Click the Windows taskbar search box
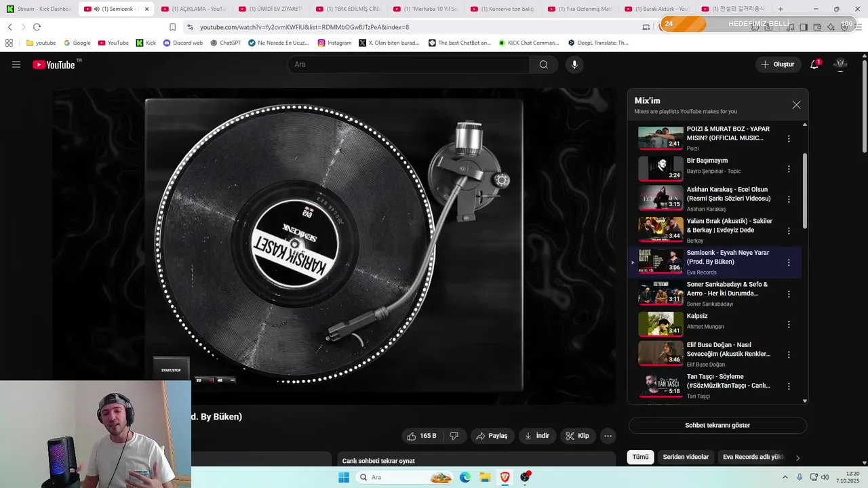 tap(404, 477)
